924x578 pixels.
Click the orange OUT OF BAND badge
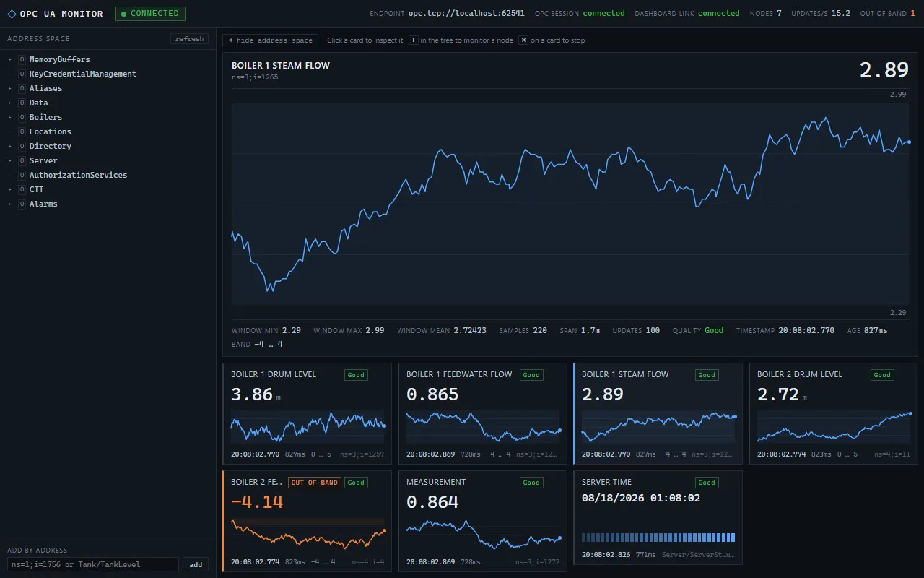(314, 483)
